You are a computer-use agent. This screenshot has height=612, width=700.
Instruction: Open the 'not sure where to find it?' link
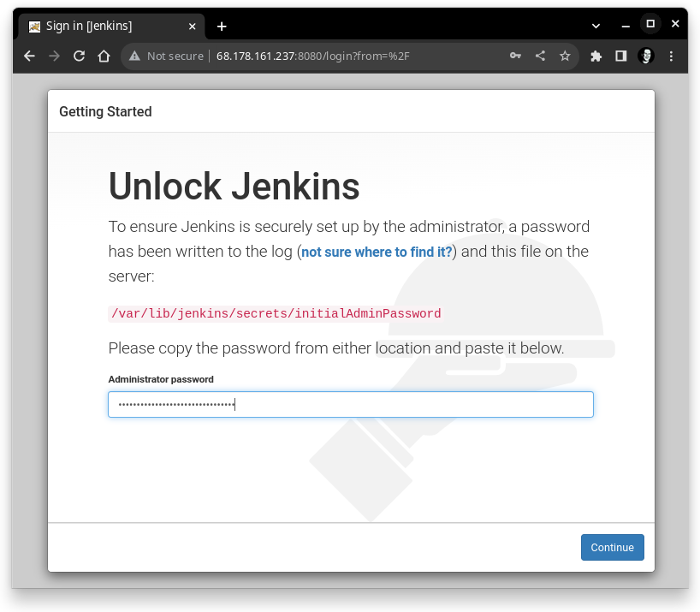click(x=377, y=253)
